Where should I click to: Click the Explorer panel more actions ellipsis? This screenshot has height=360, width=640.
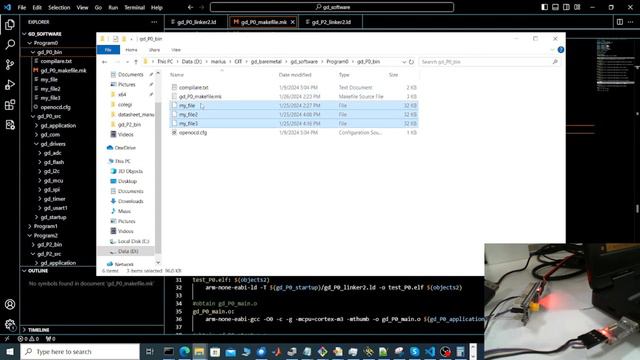(x=154, y=22)
